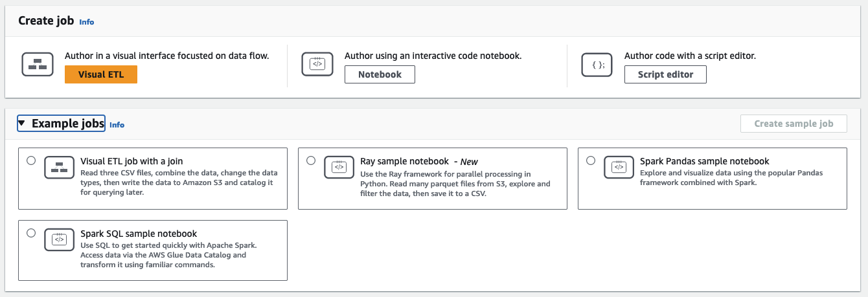Click the interactive code notebook icon

[317, 64]
